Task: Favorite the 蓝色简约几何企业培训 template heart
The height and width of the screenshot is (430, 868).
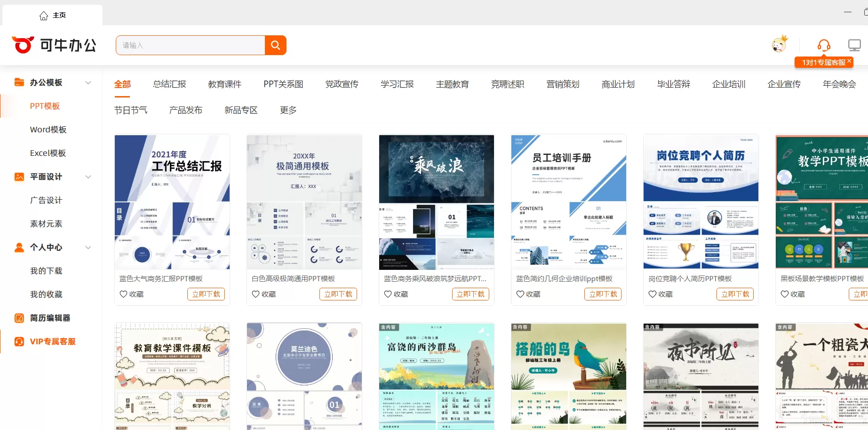Action: (x=520, y=294)
